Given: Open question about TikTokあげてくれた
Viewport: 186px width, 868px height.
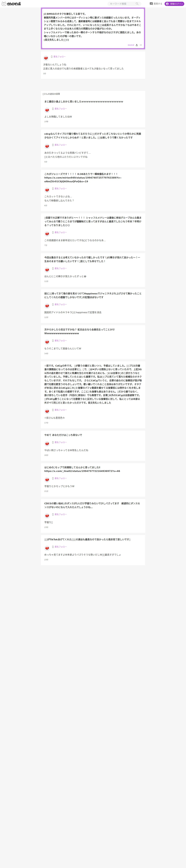Looking at the screenshot, I should click(87, 539).
